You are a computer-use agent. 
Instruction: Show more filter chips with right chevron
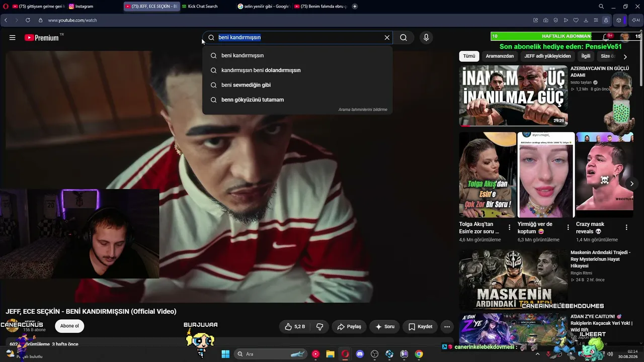(x=625, y=57)
